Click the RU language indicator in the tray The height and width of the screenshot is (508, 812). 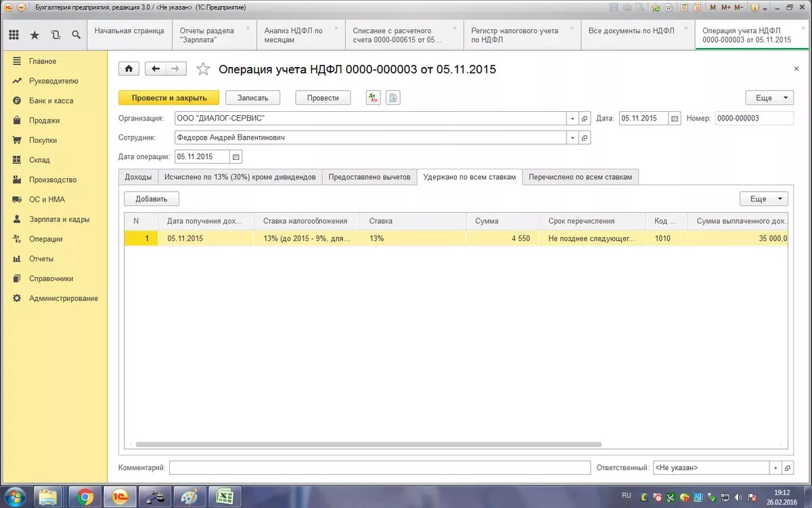[627, 495]
